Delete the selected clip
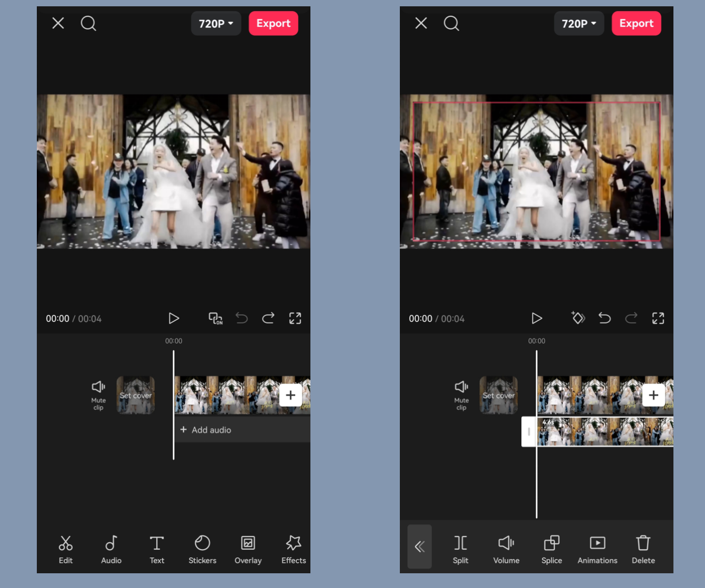 (643, 549)
